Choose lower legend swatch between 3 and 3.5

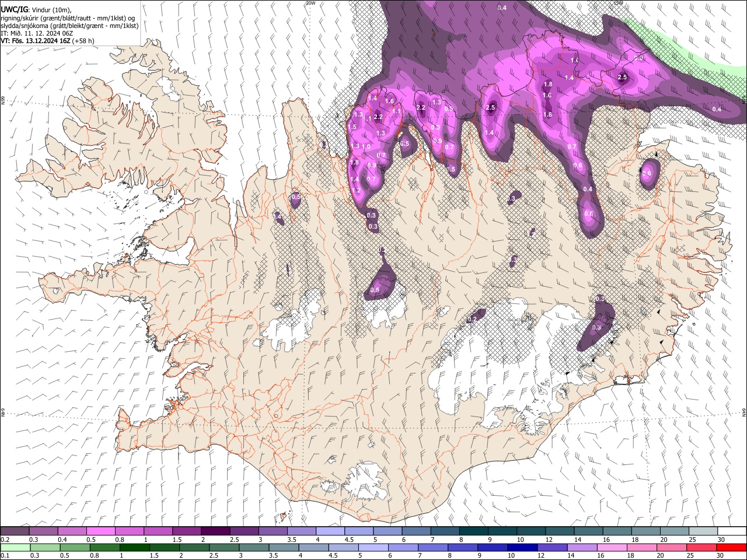click(x=254, y=547)
